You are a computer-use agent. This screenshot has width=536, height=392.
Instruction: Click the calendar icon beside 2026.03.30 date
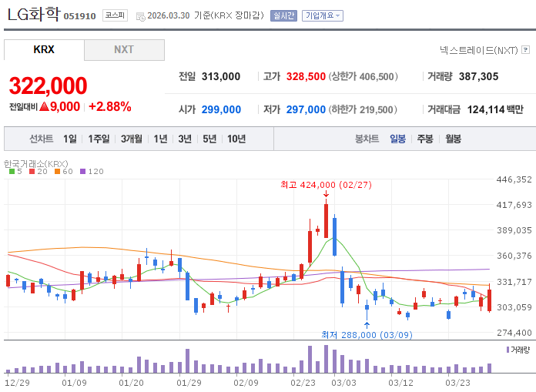pyautogui.click(x=140, y=16)
